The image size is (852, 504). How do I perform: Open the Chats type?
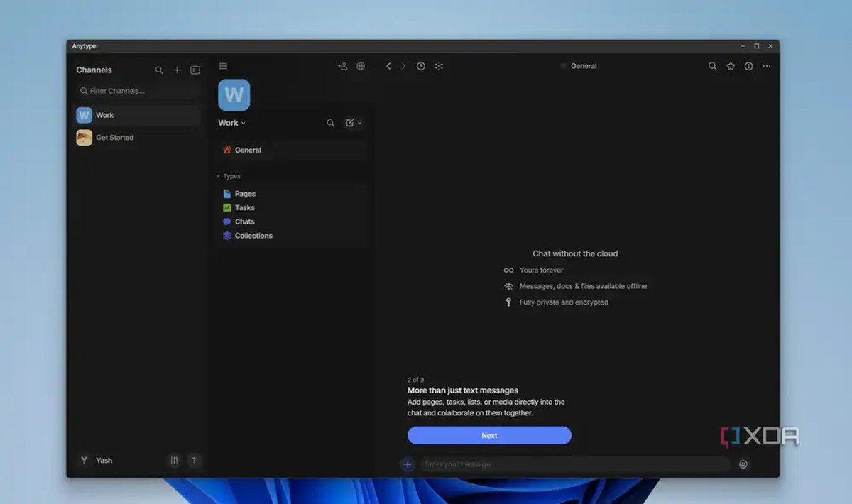click(291, 221)
